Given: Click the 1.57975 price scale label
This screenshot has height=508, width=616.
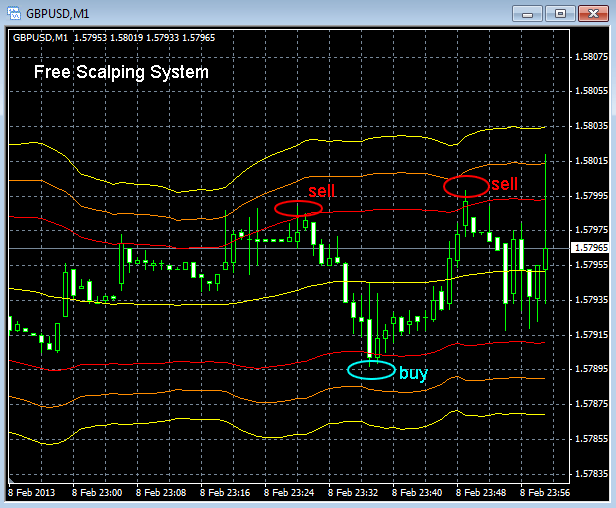Looking at the screenshot, I should pos(591,229).
